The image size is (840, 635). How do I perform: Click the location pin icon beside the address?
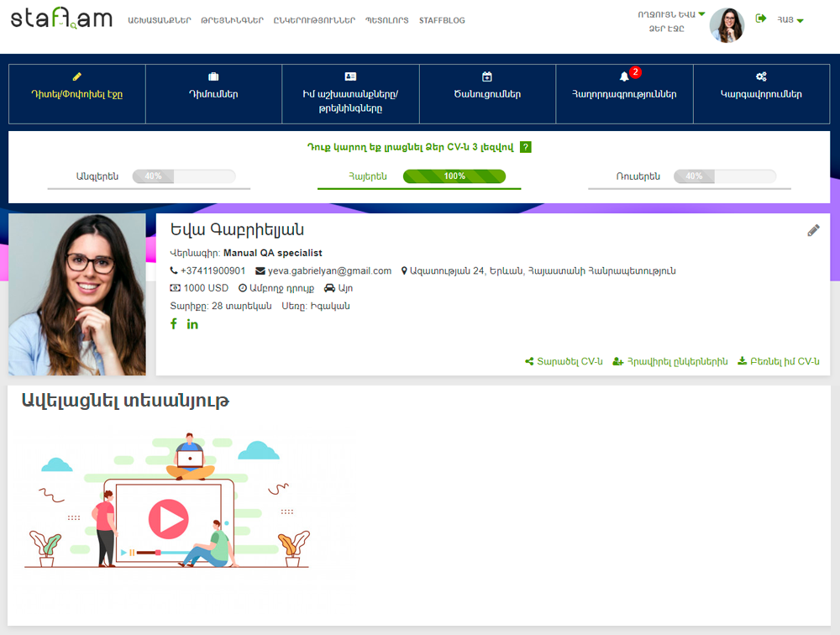(404, 270)
